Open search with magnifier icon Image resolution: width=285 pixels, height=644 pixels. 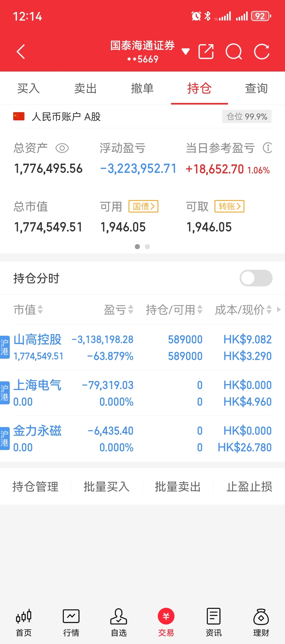coord(234,51)
